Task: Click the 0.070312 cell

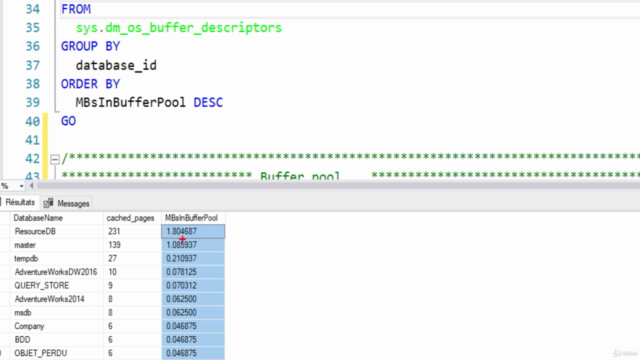Action: [193, 285]
